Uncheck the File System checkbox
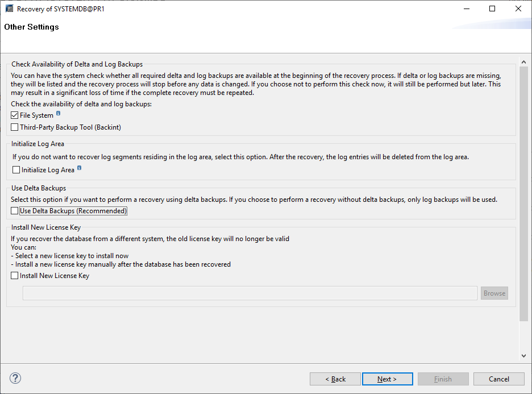 pos(15,115)
